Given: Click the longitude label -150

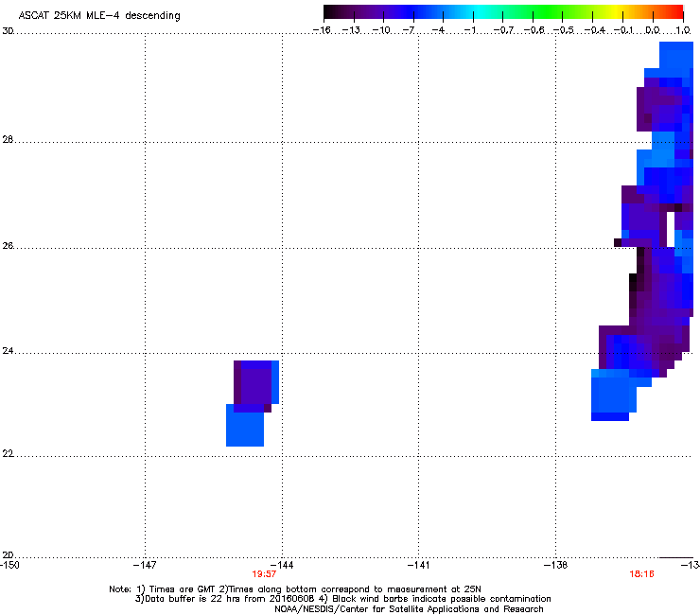Looking at the screenshot, I should click(9, 565).
